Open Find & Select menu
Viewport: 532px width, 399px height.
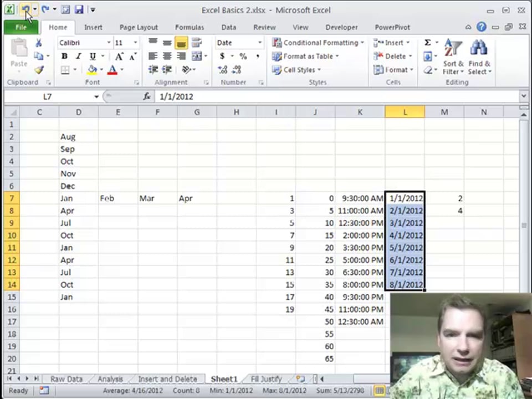(479, 57)
